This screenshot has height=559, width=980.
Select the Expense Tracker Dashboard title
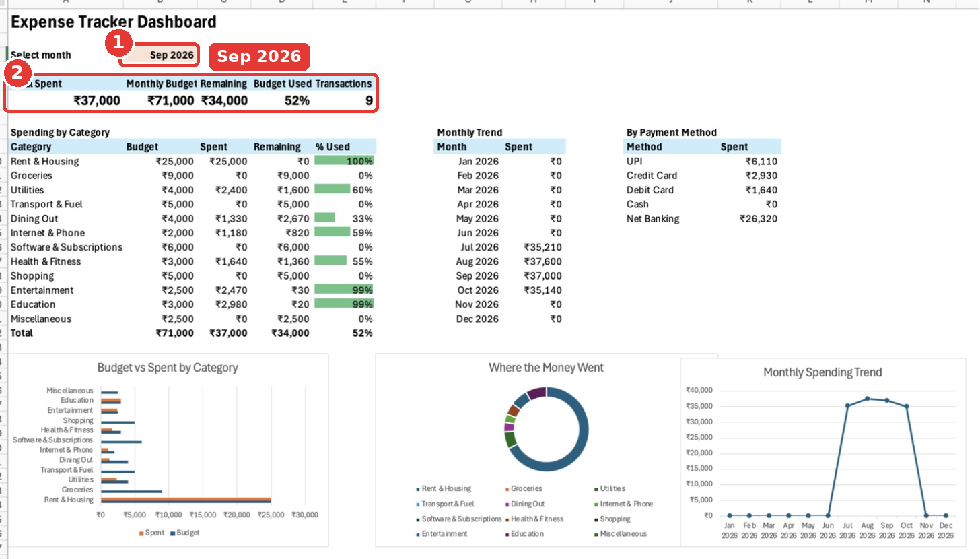tap(114, 22)
